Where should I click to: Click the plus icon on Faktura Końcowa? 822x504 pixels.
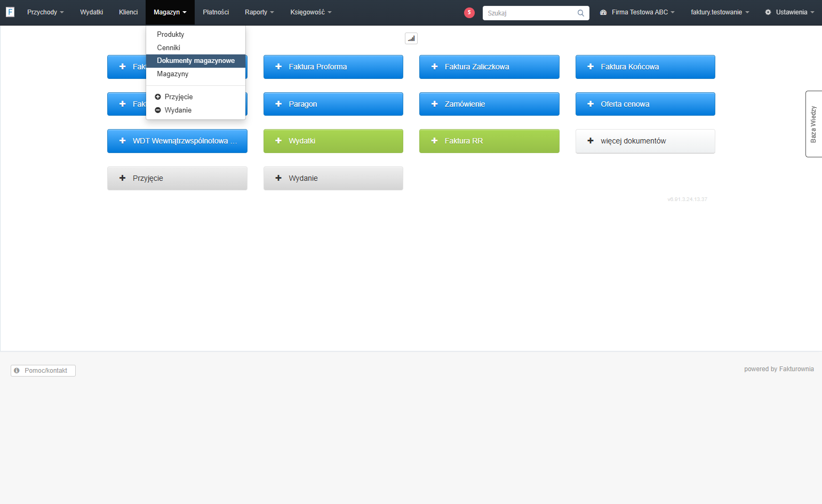[x=590, y=67]
